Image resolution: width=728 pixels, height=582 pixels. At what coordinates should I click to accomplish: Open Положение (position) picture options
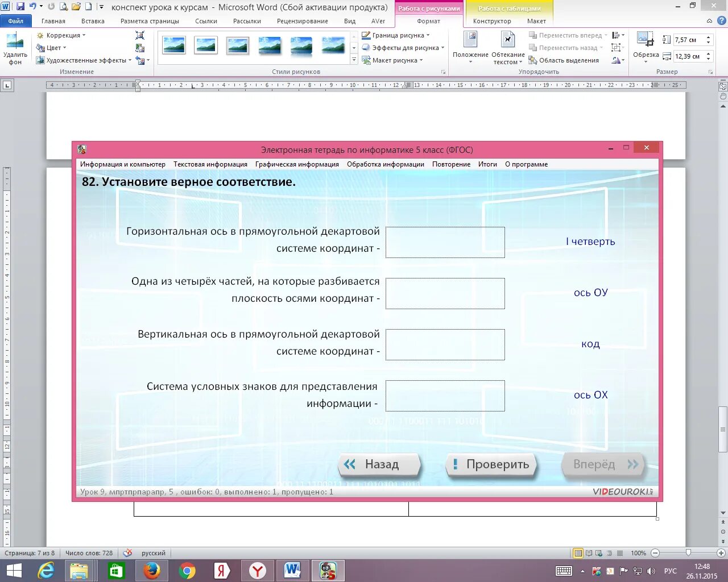[470, 48]
